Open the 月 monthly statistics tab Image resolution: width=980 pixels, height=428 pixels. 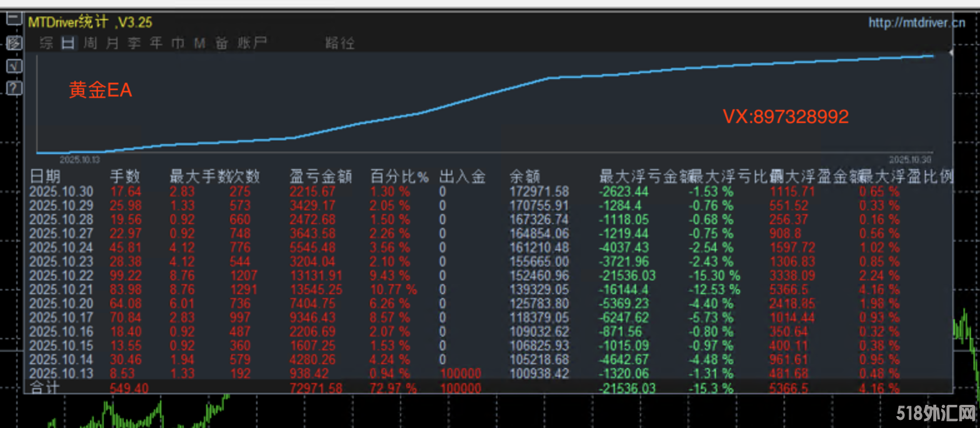(x=112, y=43)
